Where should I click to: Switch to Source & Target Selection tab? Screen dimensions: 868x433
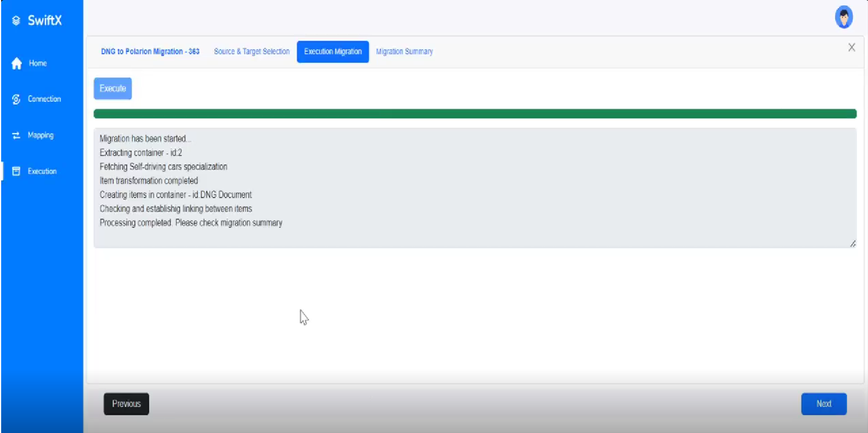point(252,52)
